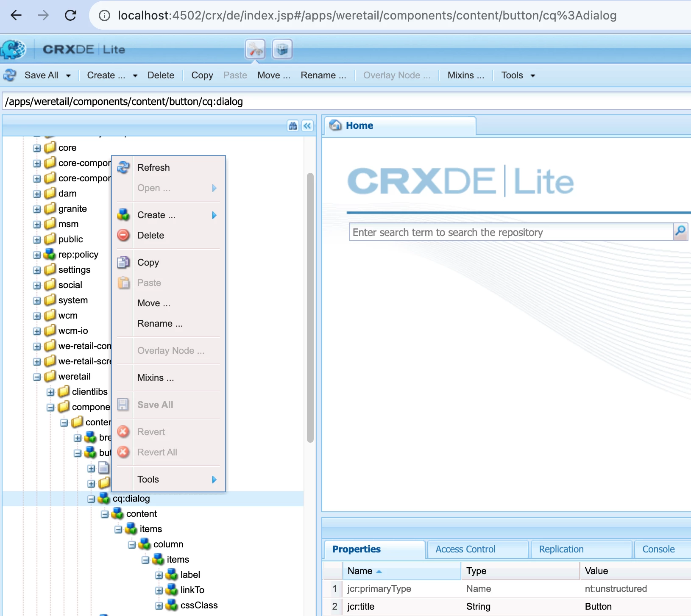Screen dimensions: 691x616
Task: Choose Move ... from context menu
Action: [168, 303]
